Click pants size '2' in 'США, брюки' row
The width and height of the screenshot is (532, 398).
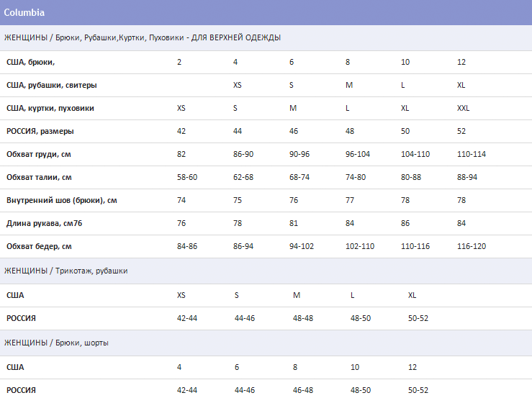[x=179, y=62]
